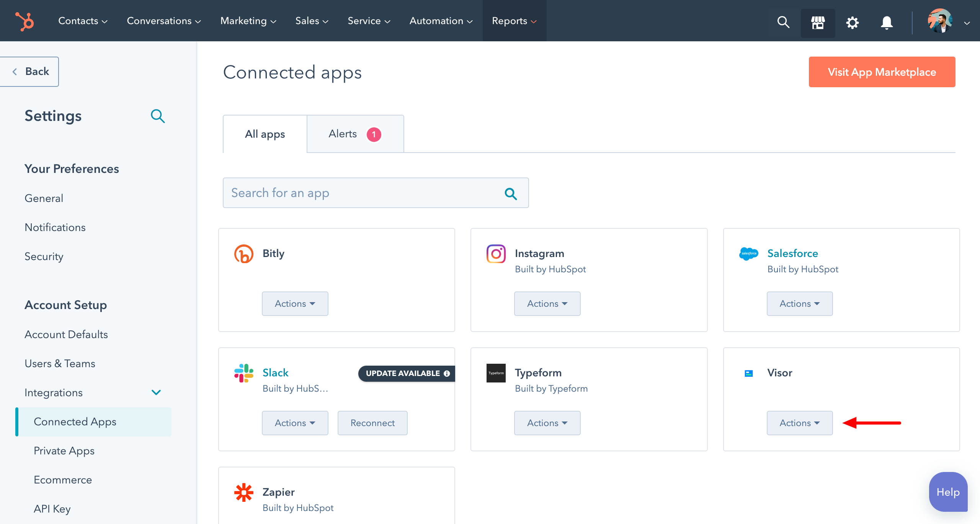980x524 pixels.
Task: Open Ecommerce in sidebar
Action: coord(63,480)
